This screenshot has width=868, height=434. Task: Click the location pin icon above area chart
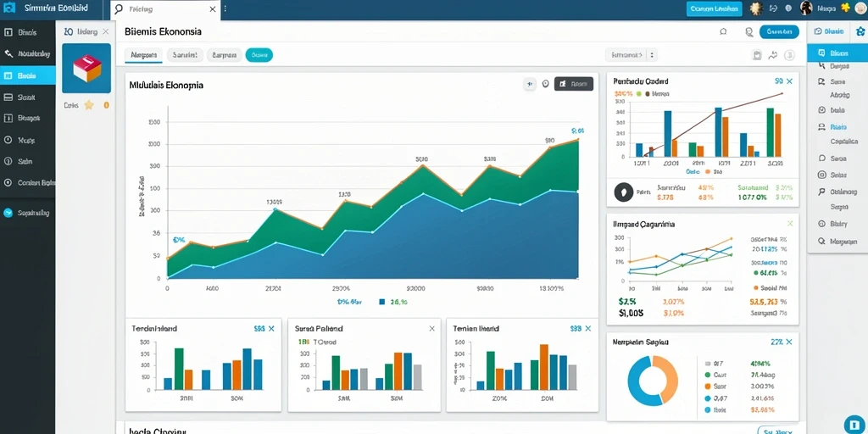545,84
